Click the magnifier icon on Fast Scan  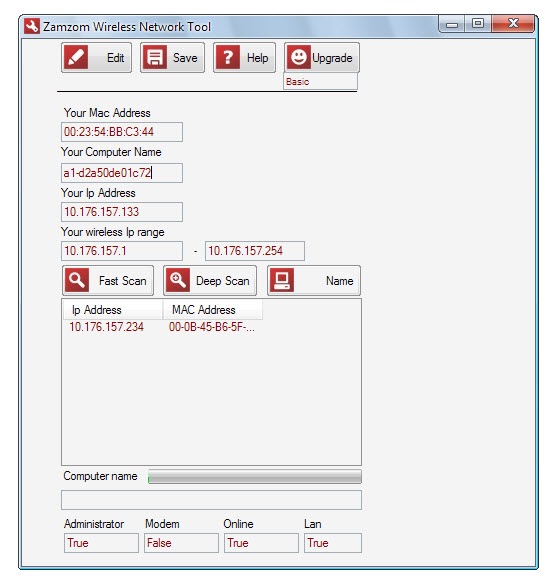[x=77, y=280]
